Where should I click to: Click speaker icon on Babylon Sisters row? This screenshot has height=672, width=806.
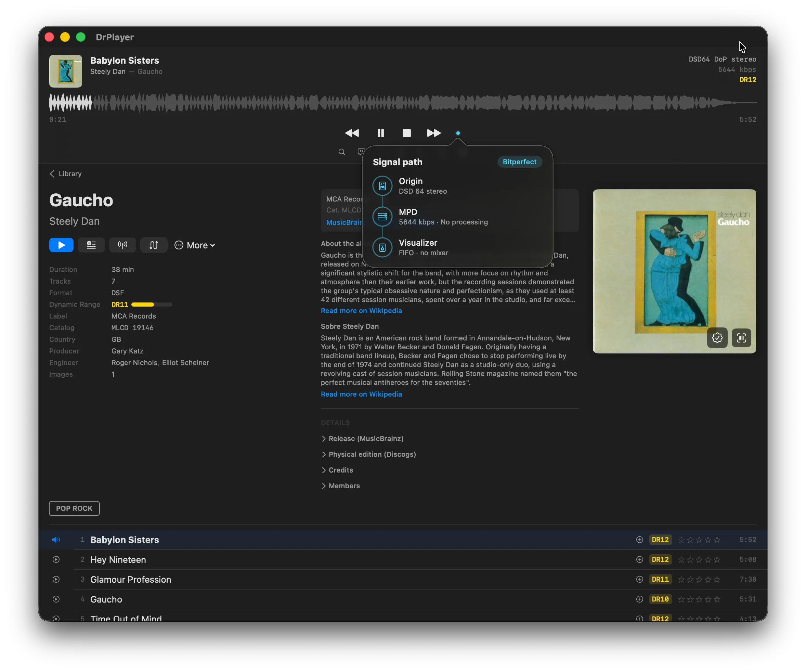point(56,540)
